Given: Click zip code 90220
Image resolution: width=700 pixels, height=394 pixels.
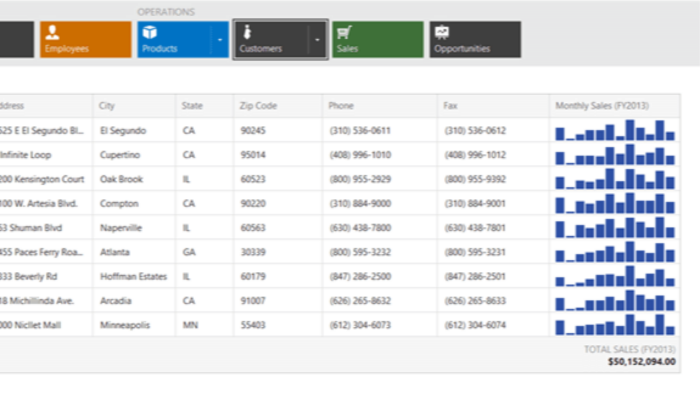Looking at the screenshot, I should pos(253,203).
